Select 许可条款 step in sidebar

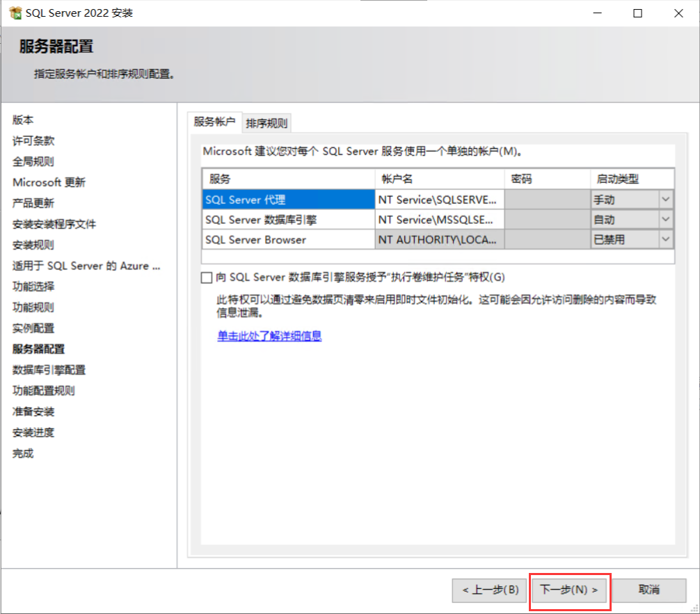click(x=33, y=141)
